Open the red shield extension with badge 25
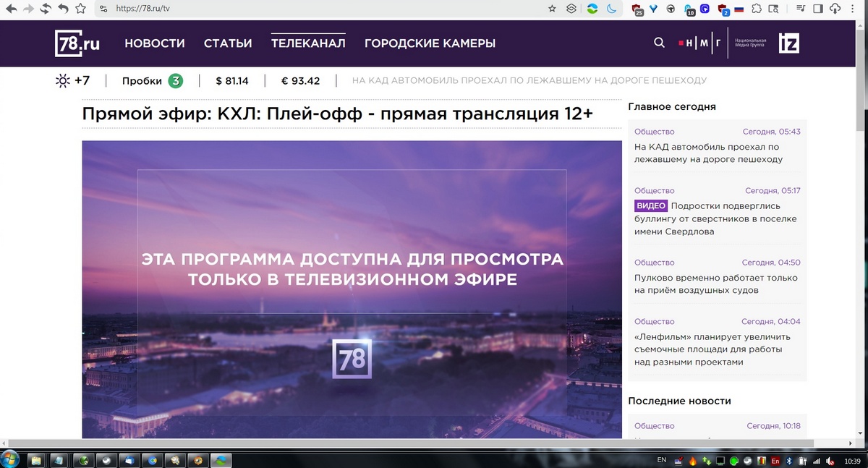 (638, 9)
